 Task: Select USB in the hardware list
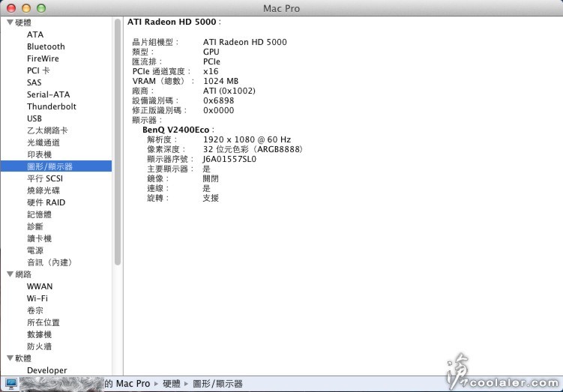coord(34,118)
